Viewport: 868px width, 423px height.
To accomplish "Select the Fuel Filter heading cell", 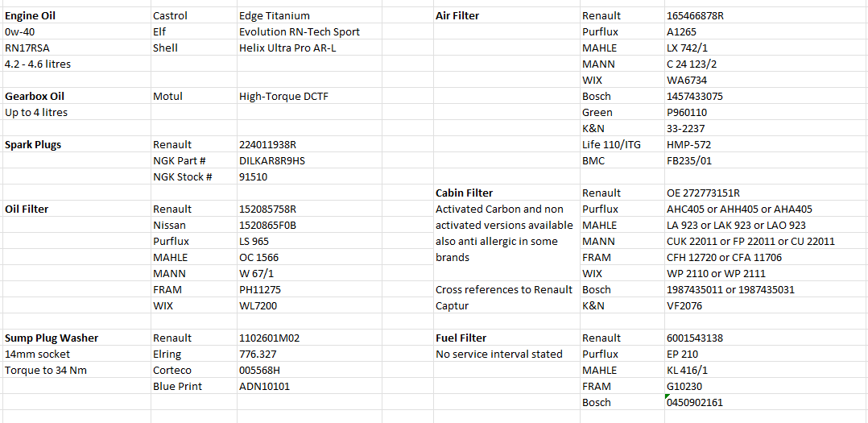I will click(x=461, y=338).
